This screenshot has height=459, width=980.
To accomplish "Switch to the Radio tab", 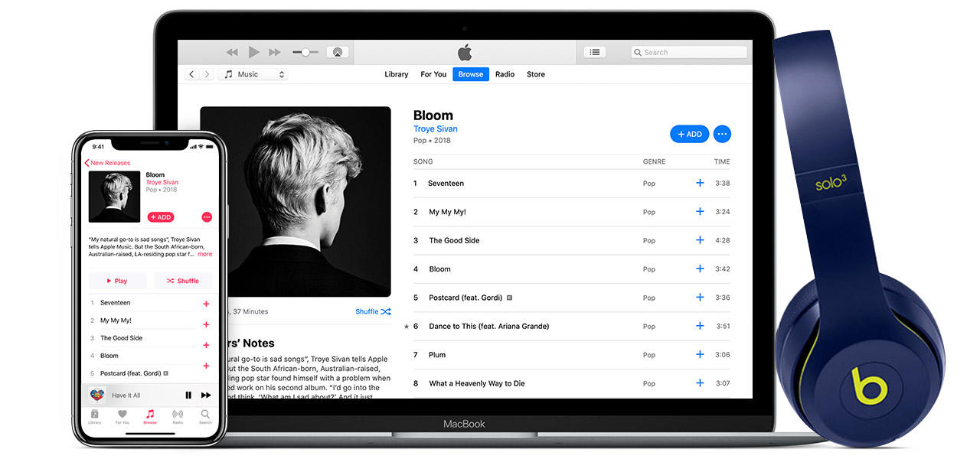I will [505, 74].
